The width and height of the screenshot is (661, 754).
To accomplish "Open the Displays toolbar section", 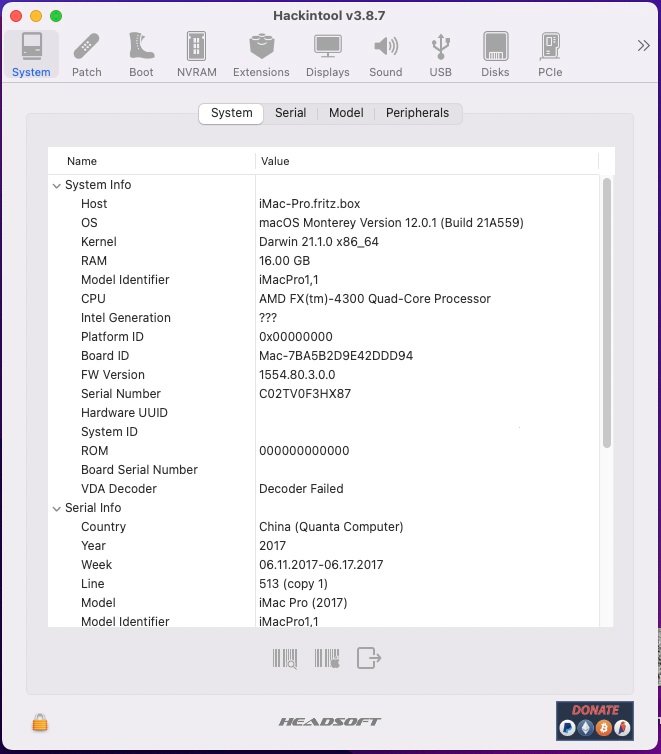I will (328, 54).
